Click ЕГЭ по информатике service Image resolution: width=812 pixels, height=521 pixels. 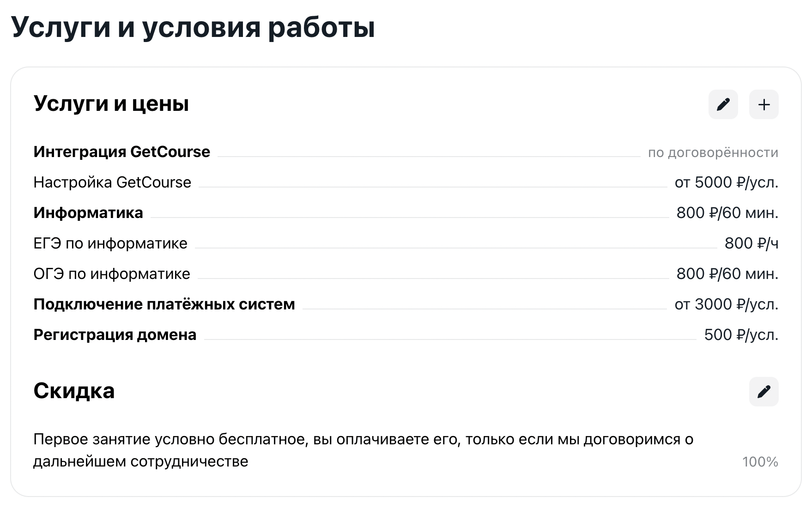coord(110,243)
